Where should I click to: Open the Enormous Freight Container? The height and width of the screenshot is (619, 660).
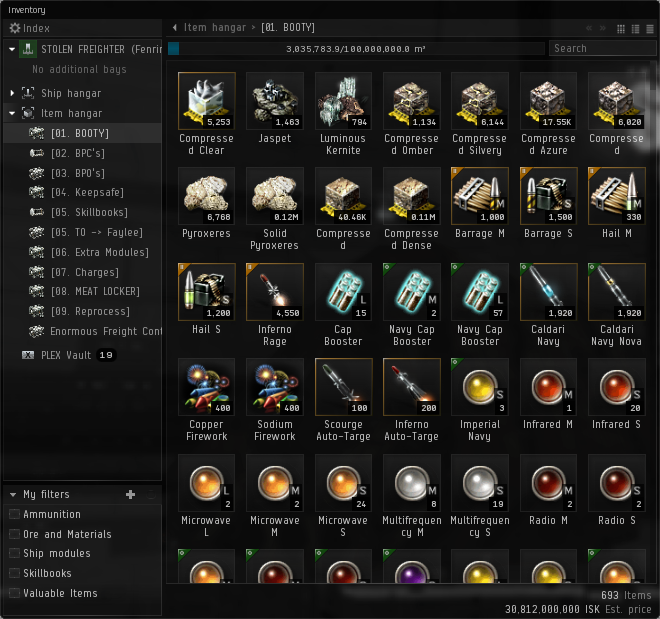point(82,332)
